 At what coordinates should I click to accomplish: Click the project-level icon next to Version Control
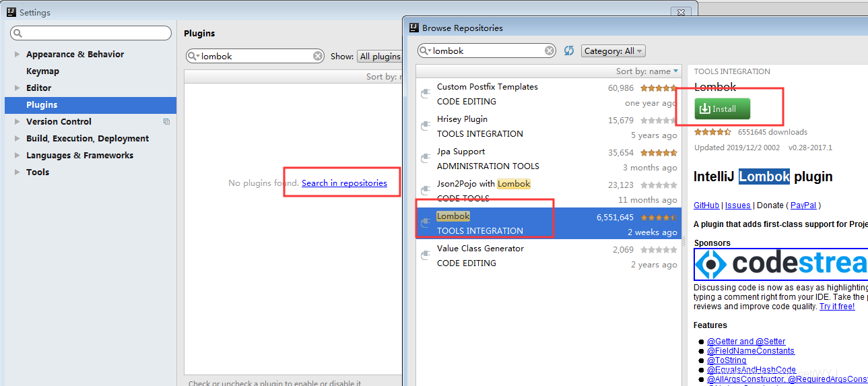(166, 122)
